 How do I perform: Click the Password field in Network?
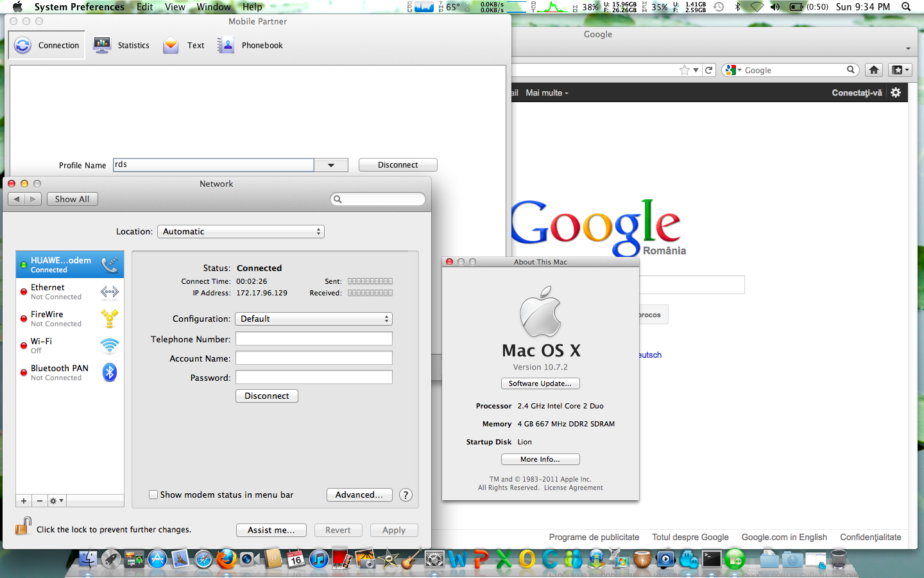click(314, 377)
